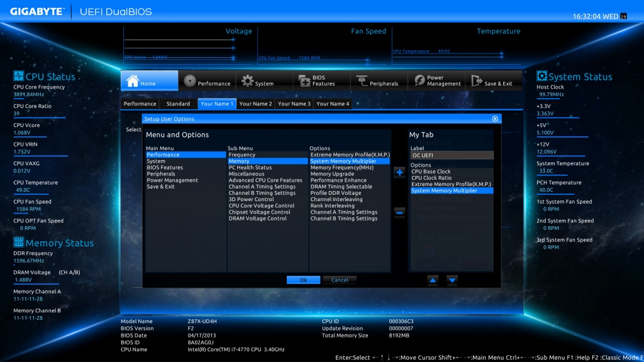
Task: Confirm with the Ok button
Action: 303,280
